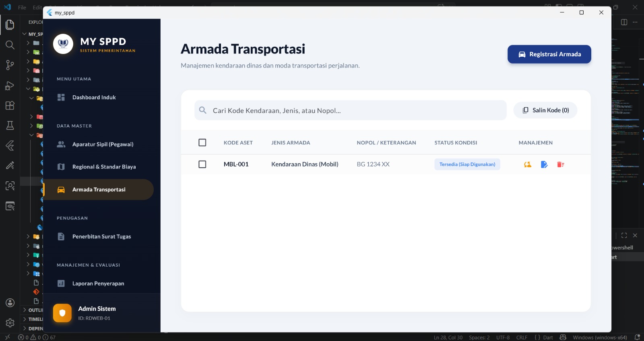Maximize VS Code terminal panel icon
Image resolution: width=644 pixels, height=341 pixels.
[624, 235]
